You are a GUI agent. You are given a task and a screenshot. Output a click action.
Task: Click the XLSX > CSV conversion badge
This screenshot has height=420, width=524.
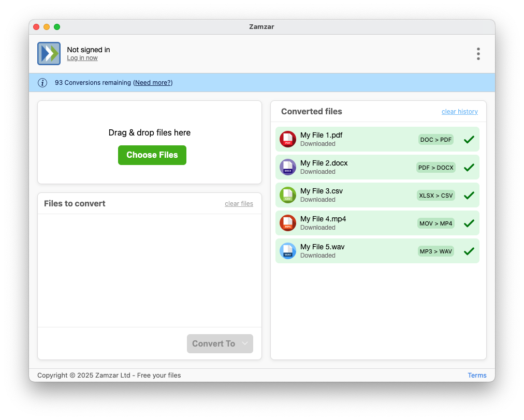[435, 196]
